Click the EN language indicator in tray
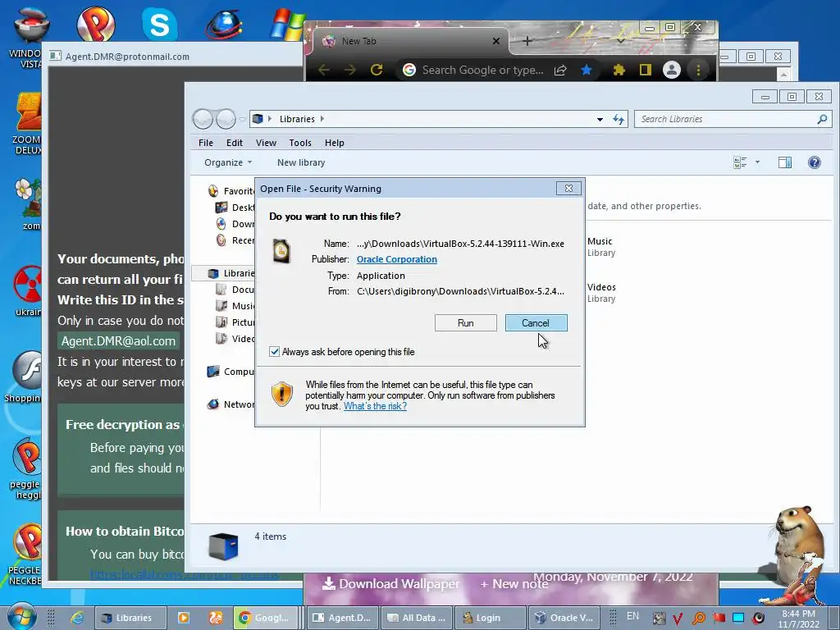 (632, 616)
